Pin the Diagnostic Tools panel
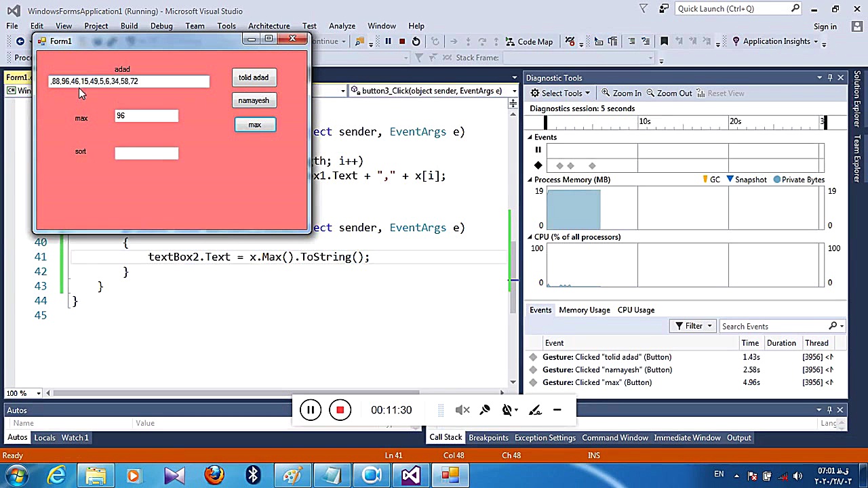The width and height of the screenshot is (868, 488). point(829,78)
